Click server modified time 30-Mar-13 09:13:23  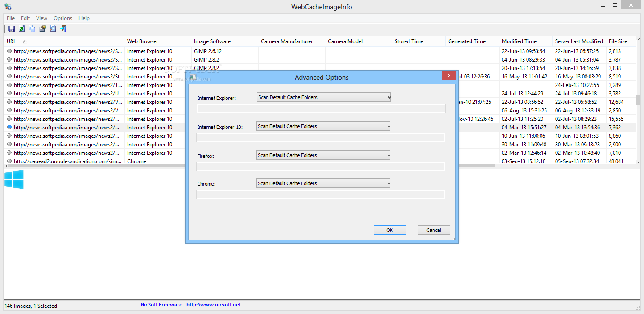point(577,145)
